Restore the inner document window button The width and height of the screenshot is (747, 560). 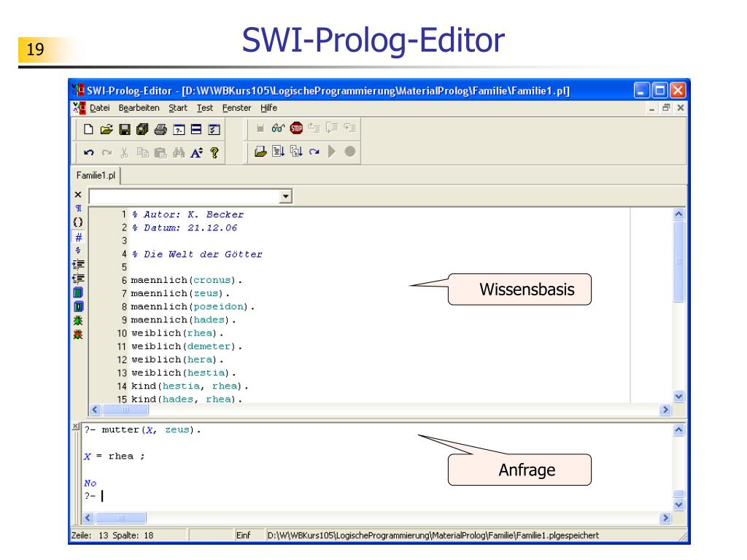pos(666,108)
